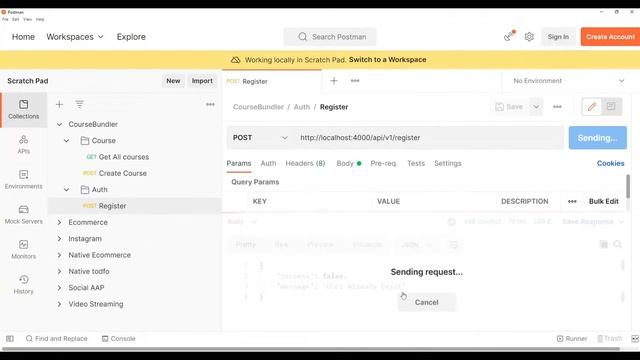Image resolution: width=640 pixels, height=360 pixels.
Task: Open request more actions ellipsis beside Save
Action: tap(557, 107)
